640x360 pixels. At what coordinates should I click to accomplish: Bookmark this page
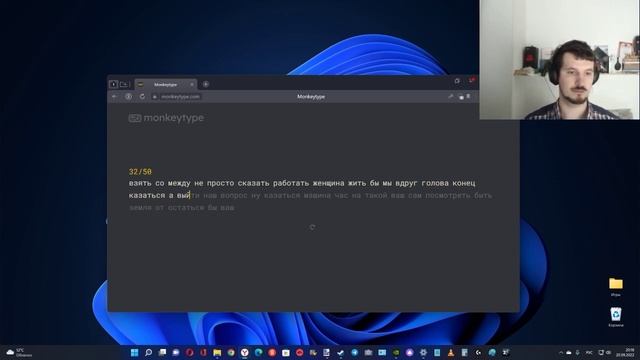[x=469, y=97]
